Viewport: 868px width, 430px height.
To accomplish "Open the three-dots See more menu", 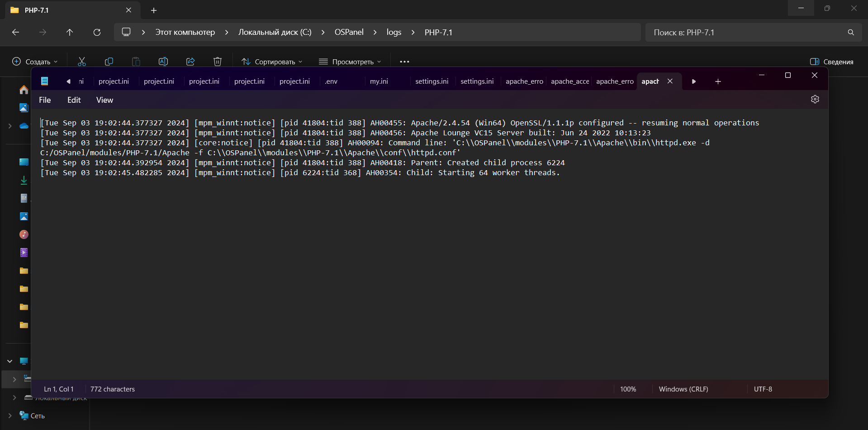I will 404,62.
